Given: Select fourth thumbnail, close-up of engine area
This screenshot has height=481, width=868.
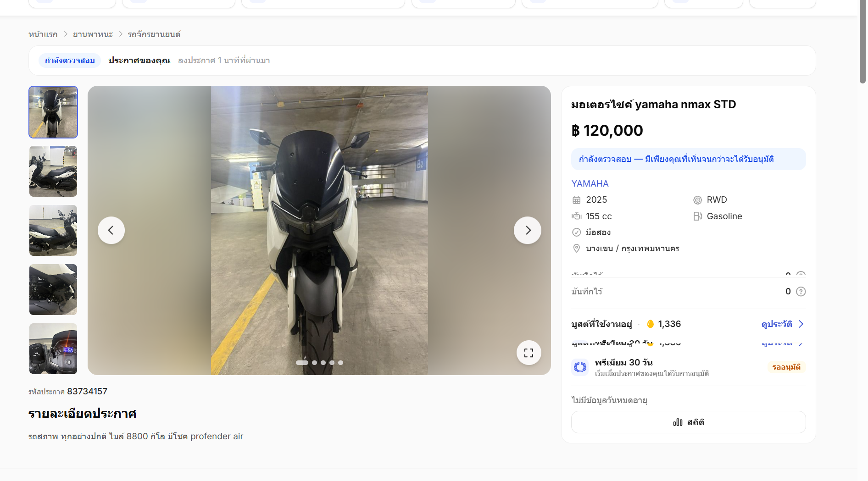Looking at the screenshot, I should coord(53,289).
